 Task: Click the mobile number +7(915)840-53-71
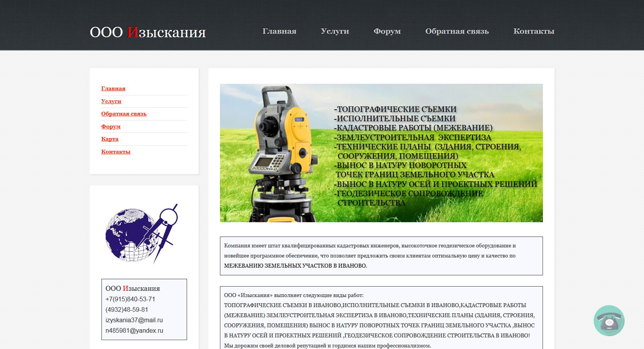click(130, 299)
